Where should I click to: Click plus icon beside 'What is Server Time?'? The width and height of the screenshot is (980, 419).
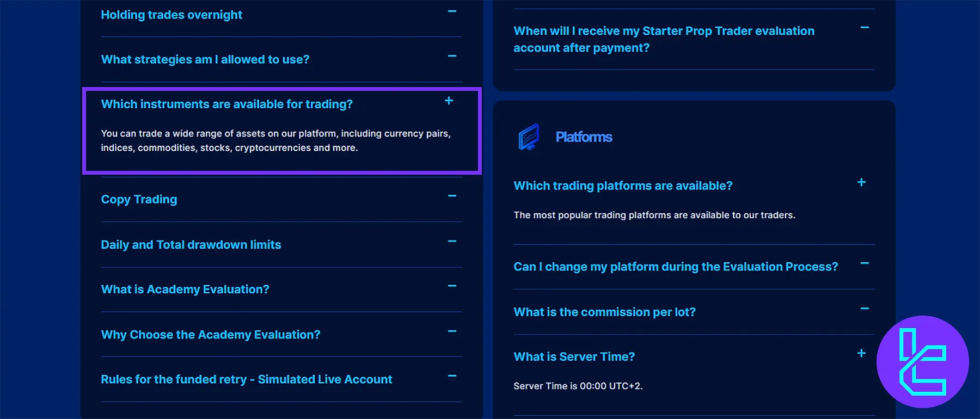[861, 353]
